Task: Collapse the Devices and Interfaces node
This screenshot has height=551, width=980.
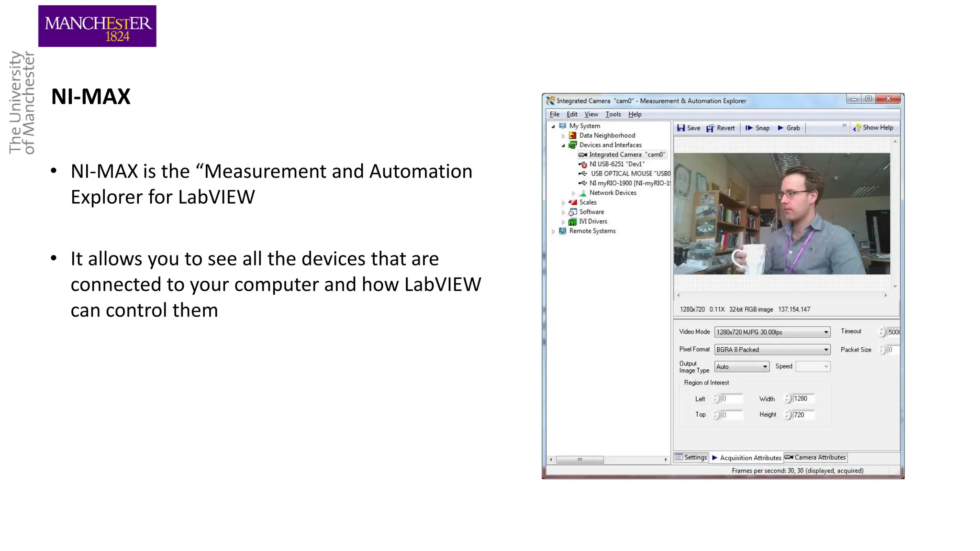Action: [x=563, y=145]
